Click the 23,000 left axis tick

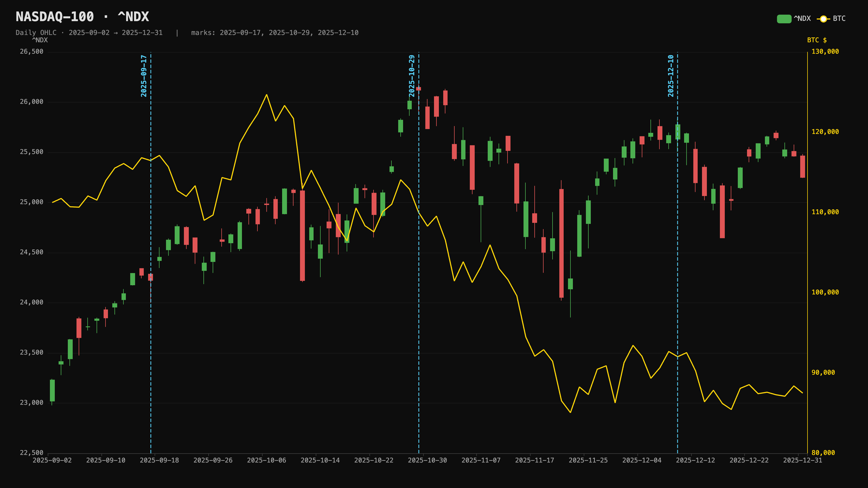click(x=32, y=403)
